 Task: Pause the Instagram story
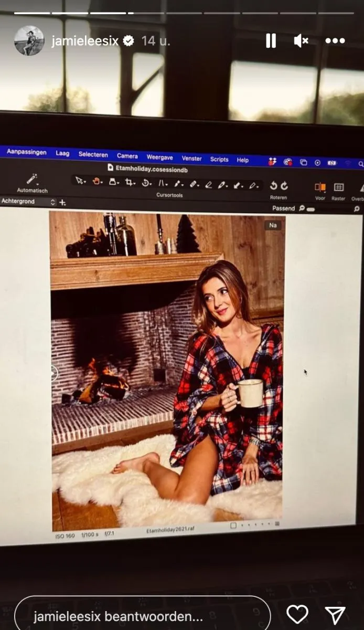tap(271, 40)
